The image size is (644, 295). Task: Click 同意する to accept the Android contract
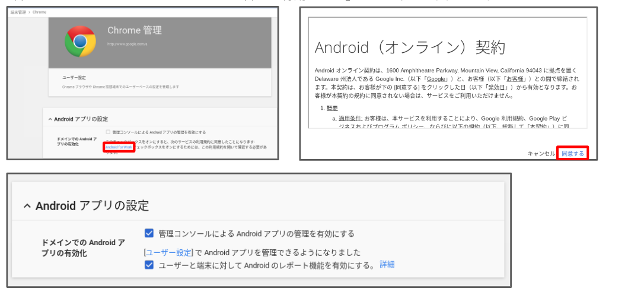pyautogui.click(x=572, y=153)
